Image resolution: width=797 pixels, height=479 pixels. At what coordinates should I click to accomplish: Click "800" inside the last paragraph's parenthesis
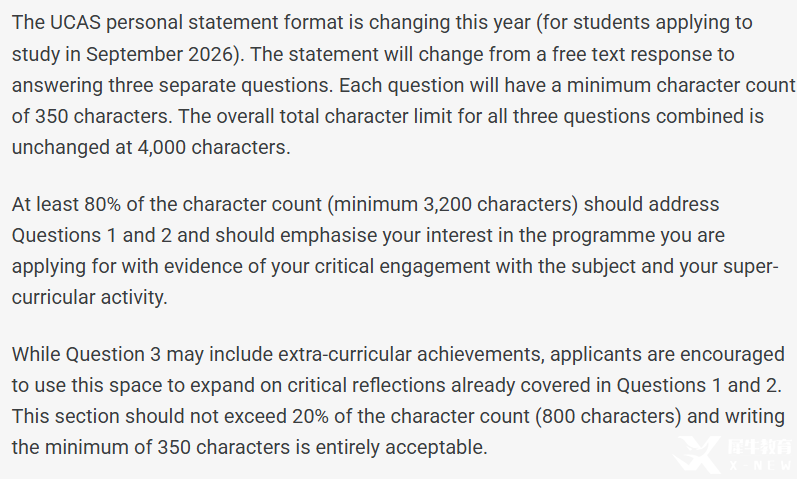559,416
